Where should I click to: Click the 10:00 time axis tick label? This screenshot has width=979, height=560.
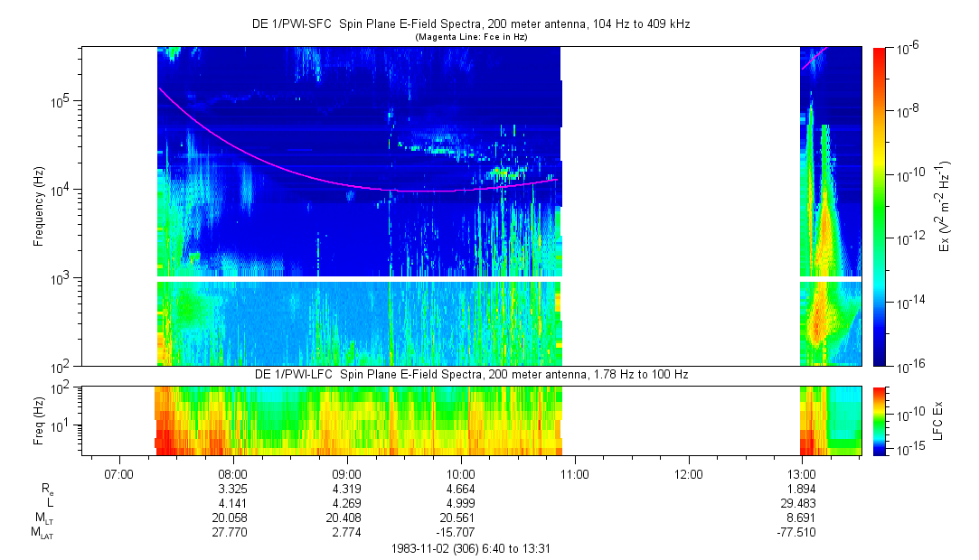[461, 473]
